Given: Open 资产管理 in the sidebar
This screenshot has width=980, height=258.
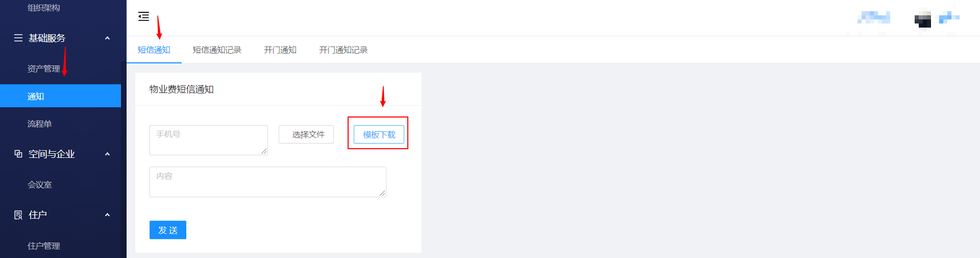Looking at the screenshot, I should pyautogui.click(x=44, y=68).
